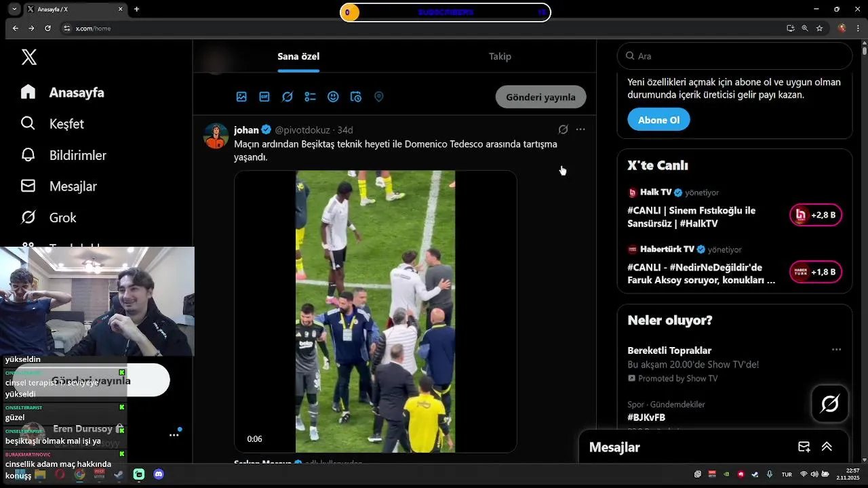Focus the Ara search field

tap(734, 56)
